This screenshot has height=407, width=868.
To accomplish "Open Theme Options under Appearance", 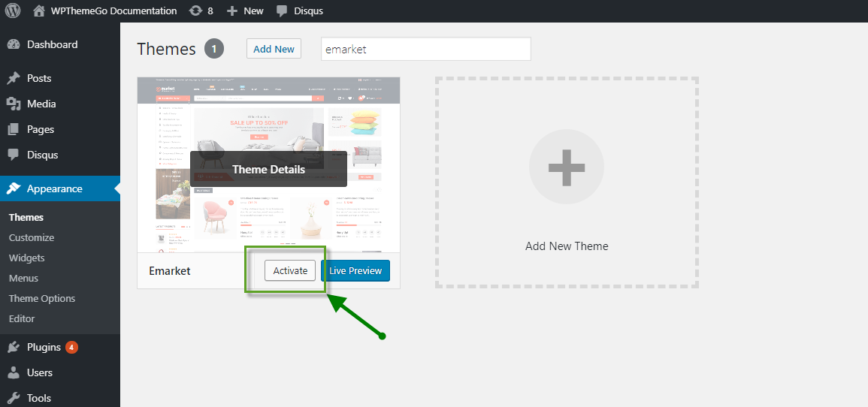I will point(42,298).
